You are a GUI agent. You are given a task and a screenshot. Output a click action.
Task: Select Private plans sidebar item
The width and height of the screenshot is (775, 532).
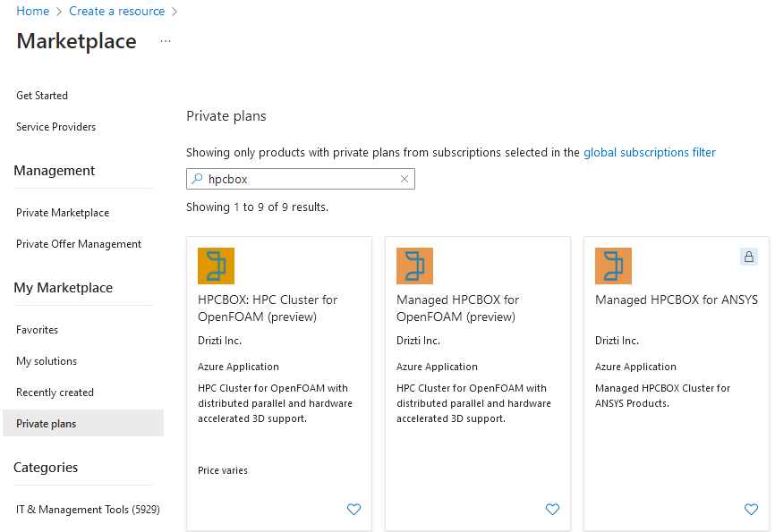point(83,423)
